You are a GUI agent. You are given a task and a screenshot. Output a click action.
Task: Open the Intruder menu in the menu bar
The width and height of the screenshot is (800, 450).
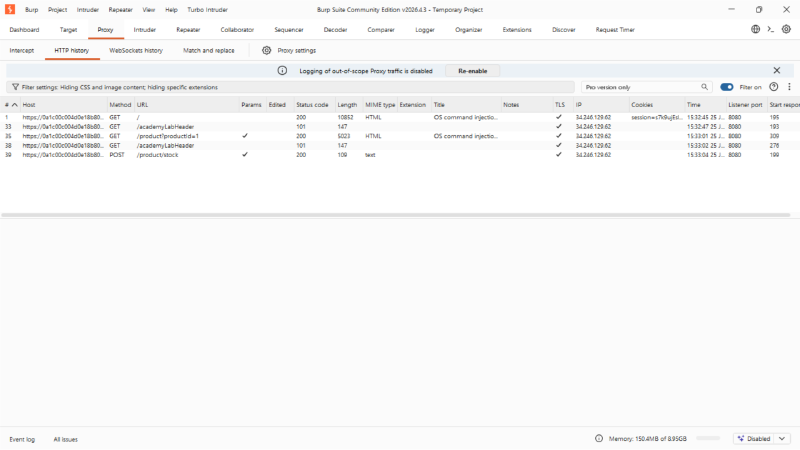click(88, 9)
